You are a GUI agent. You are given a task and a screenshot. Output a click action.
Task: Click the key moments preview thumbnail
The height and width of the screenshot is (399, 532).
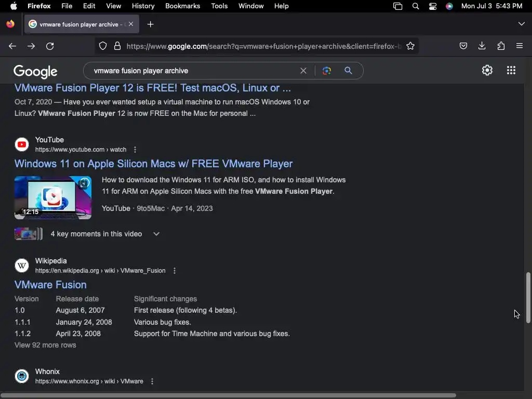(29, 234)
